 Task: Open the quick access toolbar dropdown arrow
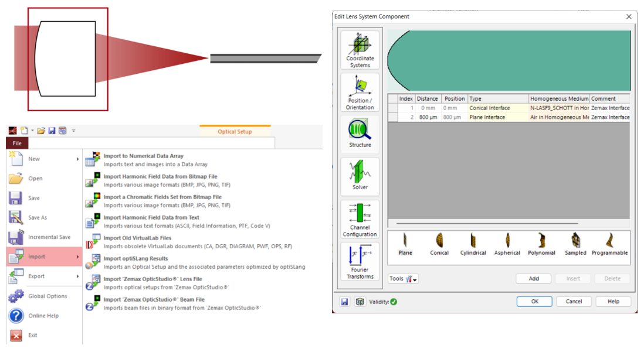click(73, 131)
